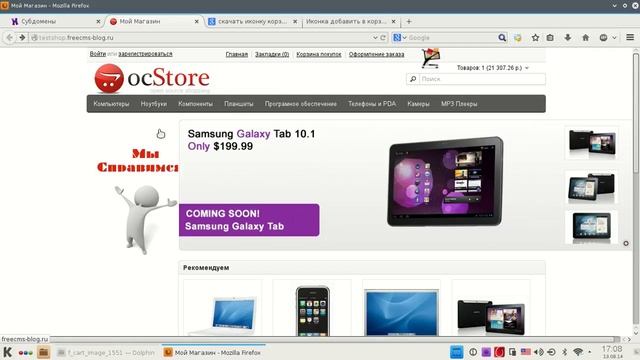Select the third tablet thumbnail on right
The width and height of the screenshot is (640, 360).
591,227
